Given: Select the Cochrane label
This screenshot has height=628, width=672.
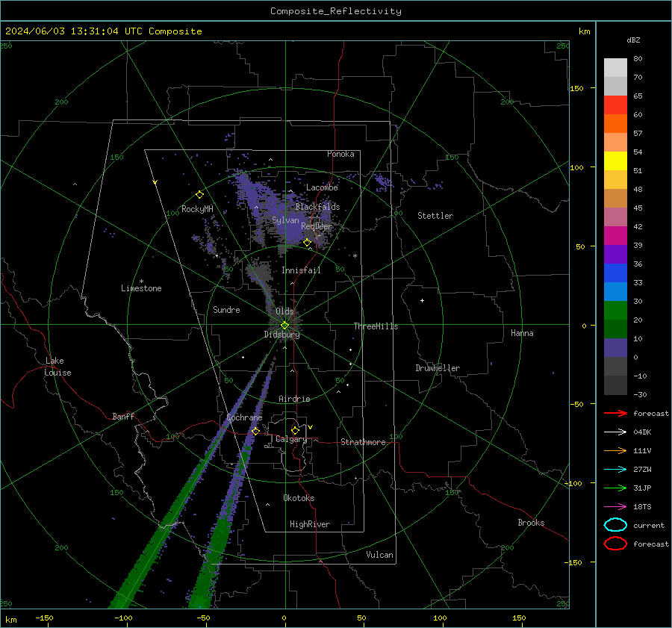Looking at the screenshot, I should tap(244, 417).
